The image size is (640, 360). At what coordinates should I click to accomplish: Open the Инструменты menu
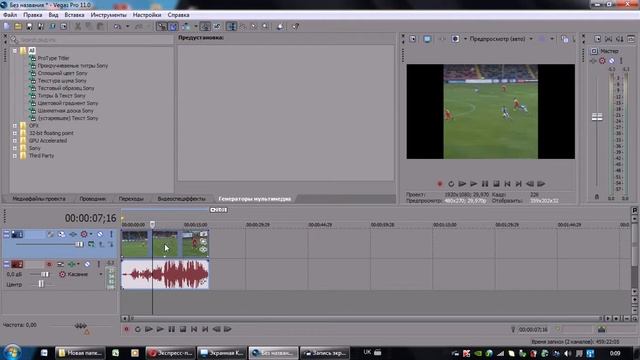click(109, 15)
